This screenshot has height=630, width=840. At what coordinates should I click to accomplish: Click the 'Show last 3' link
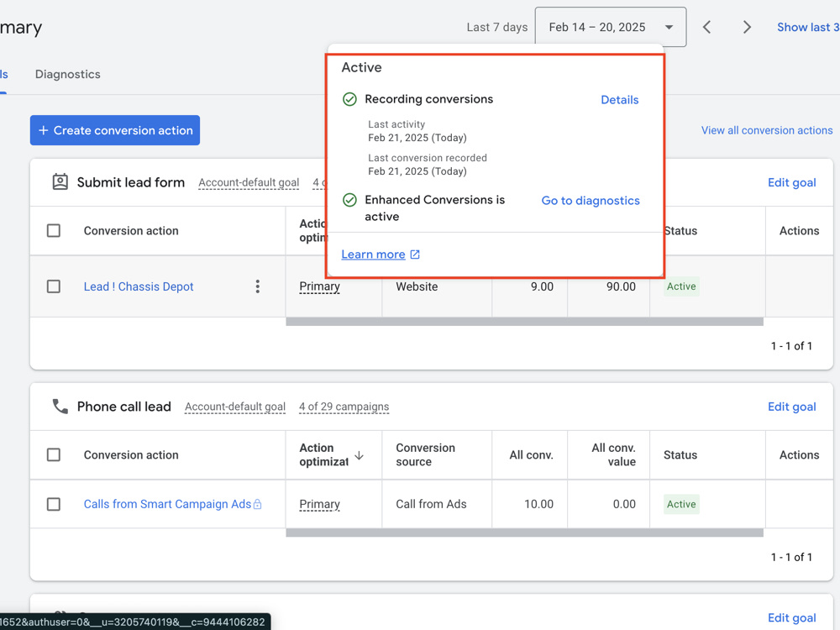click(x=808, y=27)
